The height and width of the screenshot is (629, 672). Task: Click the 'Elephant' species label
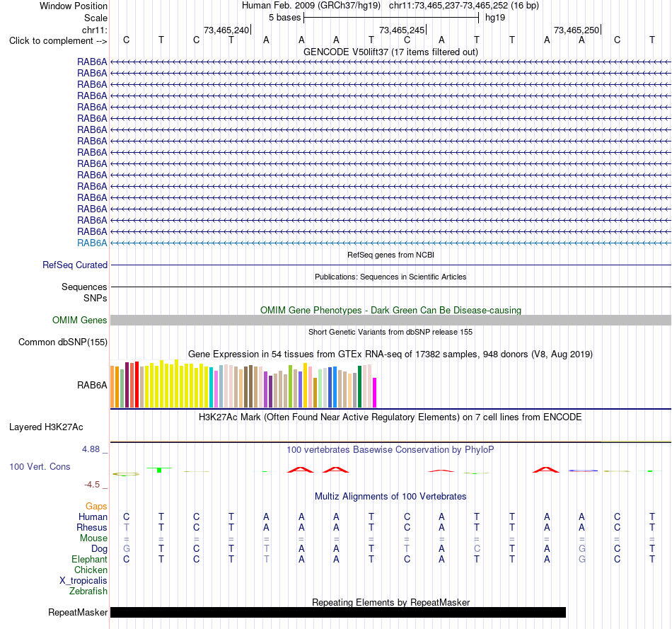pyautogui.click(x=89, y=560)
